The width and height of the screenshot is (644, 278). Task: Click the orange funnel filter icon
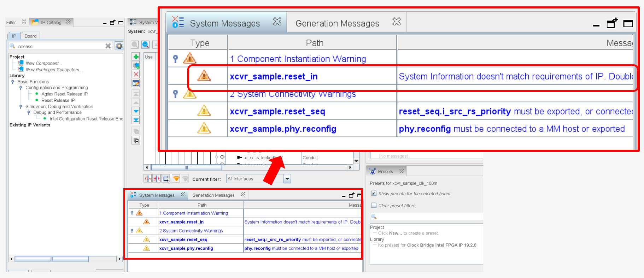pyautogui.click(x=176, y=179)
